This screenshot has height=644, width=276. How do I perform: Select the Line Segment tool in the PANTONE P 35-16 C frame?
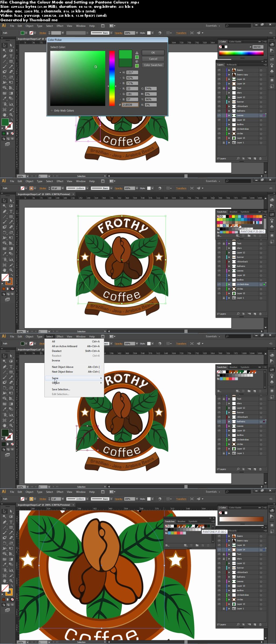tap(5, 217)
